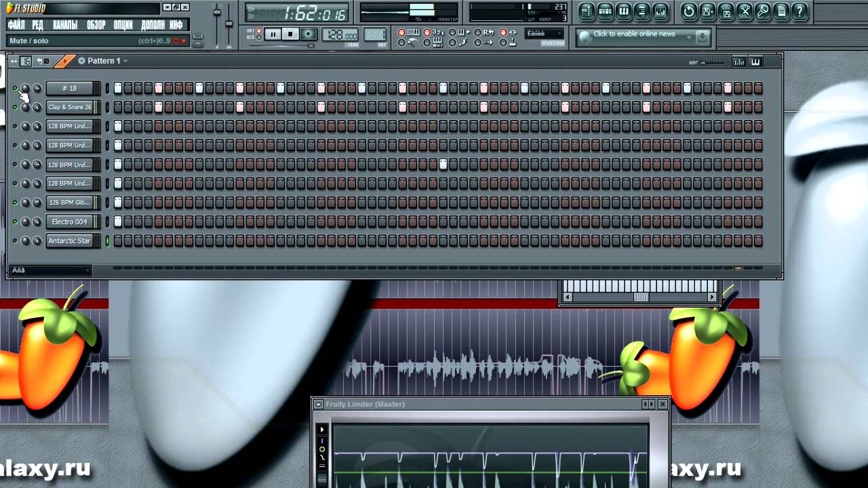This screenshot has width=868, height=488.
Task: Open Help with the question mark icon
Action: coord(800,11)
